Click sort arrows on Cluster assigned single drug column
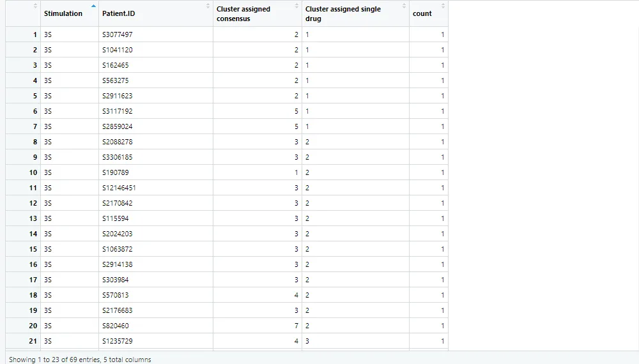The image size is (639, 364). click(404, 6)
